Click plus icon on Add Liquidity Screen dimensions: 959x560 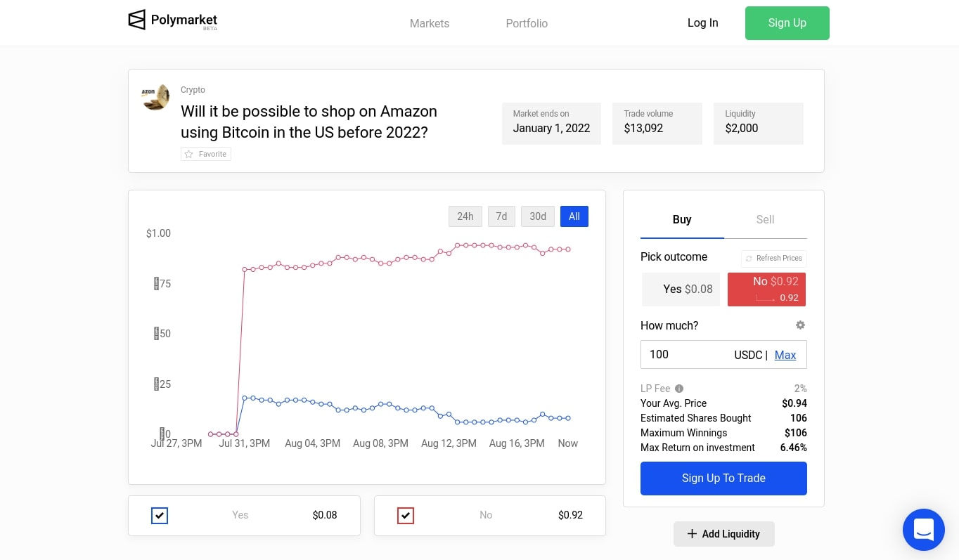[x=692, y=534]
